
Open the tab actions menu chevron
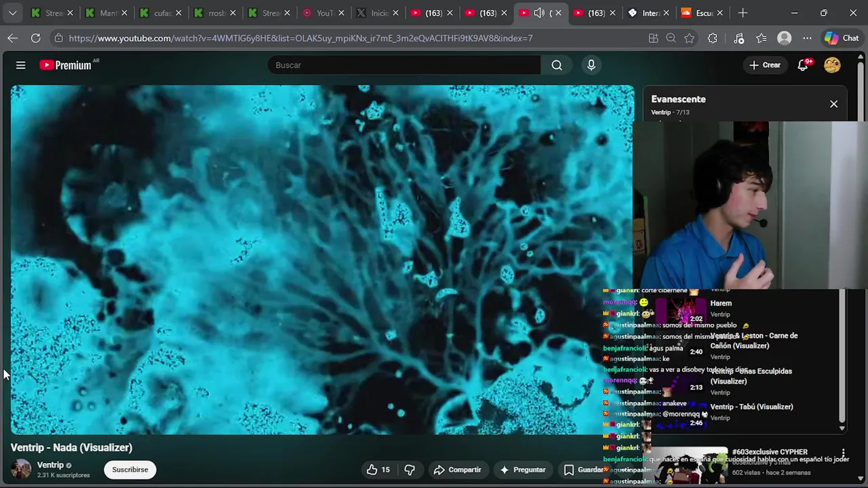point(12,13)
